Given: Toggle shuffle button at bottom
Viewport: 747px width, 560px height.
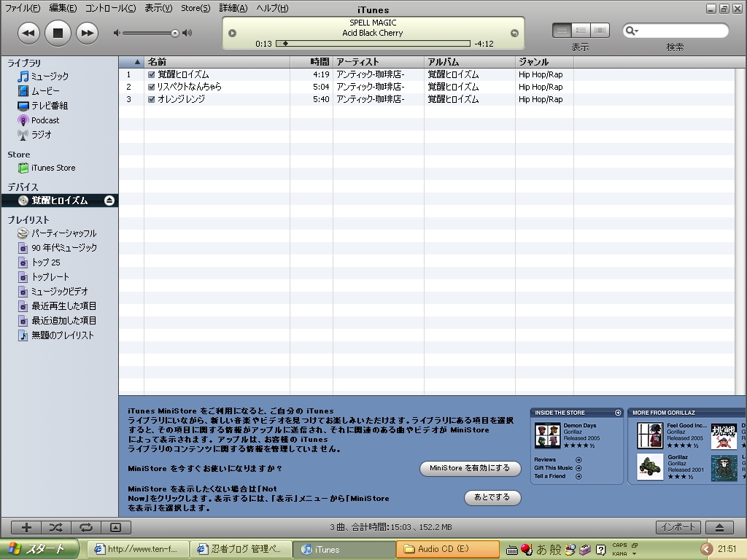Looking at the screenshot, I should tap(56, 527).
